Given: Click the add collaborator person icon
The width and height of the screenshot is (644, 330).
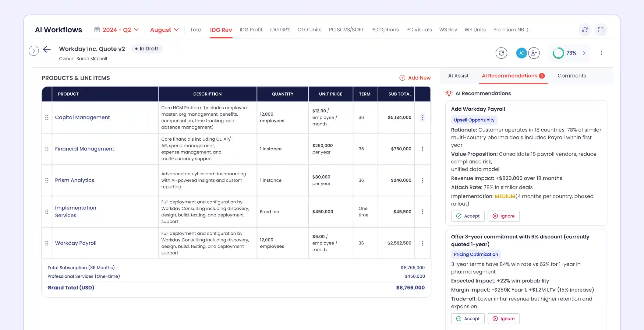Looking at the screenshot, I should click(x=534, y=53).
